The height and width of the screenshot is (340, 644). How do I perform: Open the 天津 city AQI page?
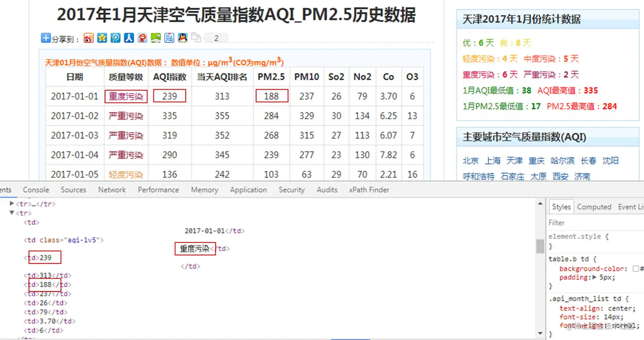[514, 161]
